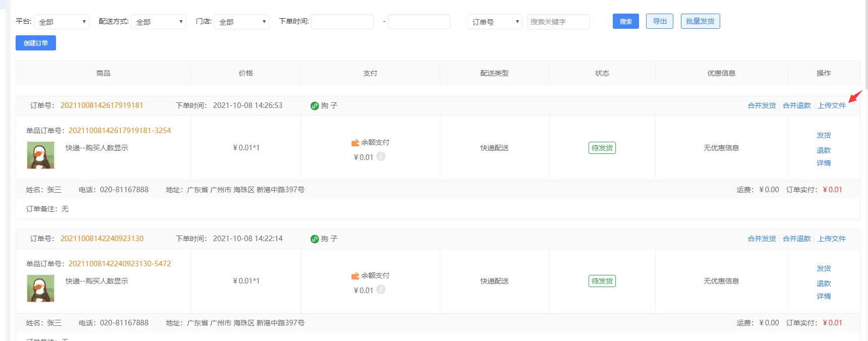This screenshot has height=341, width=868.
Task: Click the wallet icon next to 余额支付 in order 20211008142240923130-5472
Action: click(x=356, y=276)
